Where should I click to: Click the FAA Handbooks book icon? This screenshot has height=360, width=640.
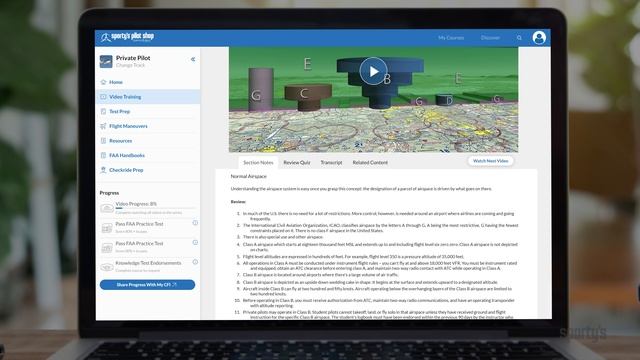pos(103,156)
